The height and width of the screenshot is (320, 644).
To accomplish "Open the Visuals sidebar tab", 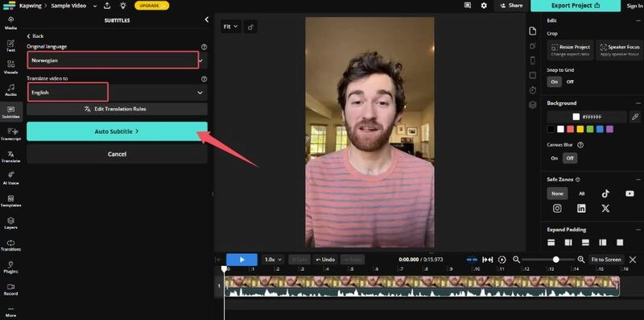I will pyautogui.click(x=10, y=67).
